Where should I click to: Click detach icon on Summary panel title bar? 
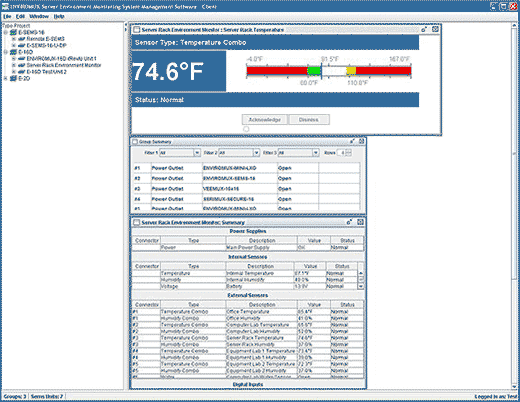[349, 222]
